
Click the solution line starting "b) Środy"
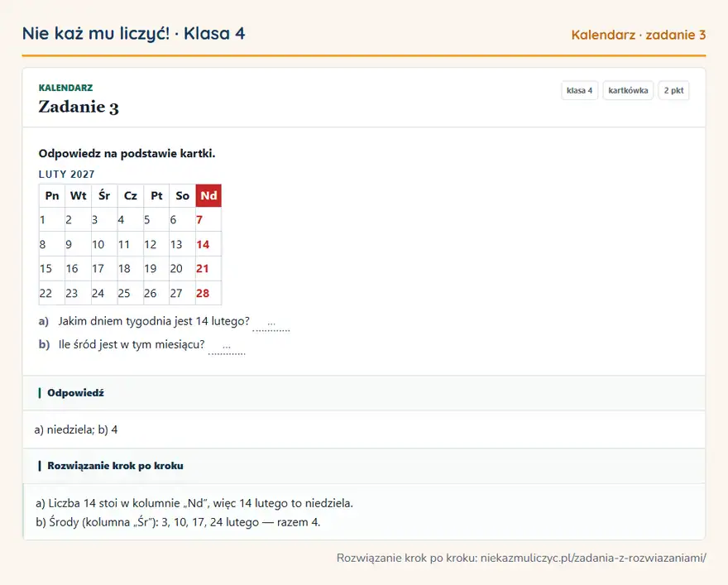pyautogui.click(x=178, y=522)
